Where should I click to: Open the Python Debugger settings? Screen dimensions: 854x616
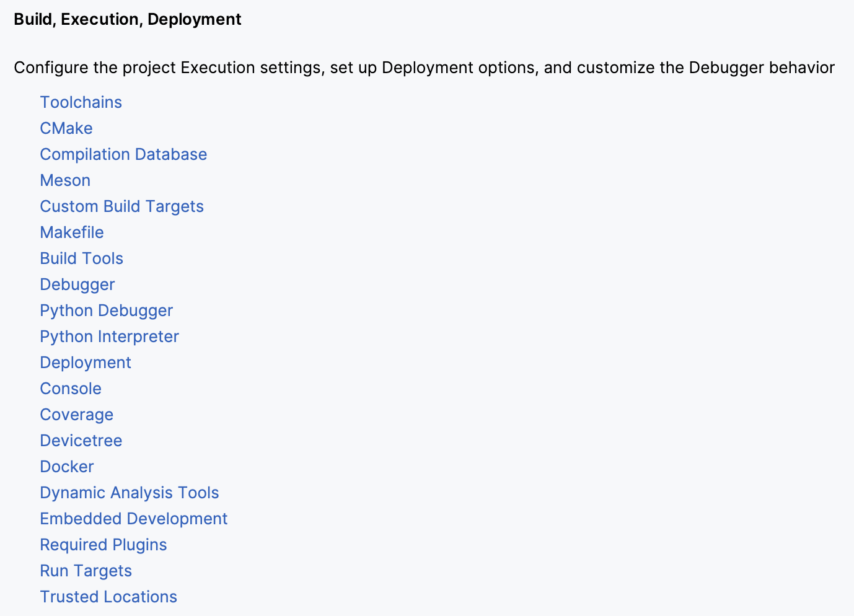click(106, 310)
